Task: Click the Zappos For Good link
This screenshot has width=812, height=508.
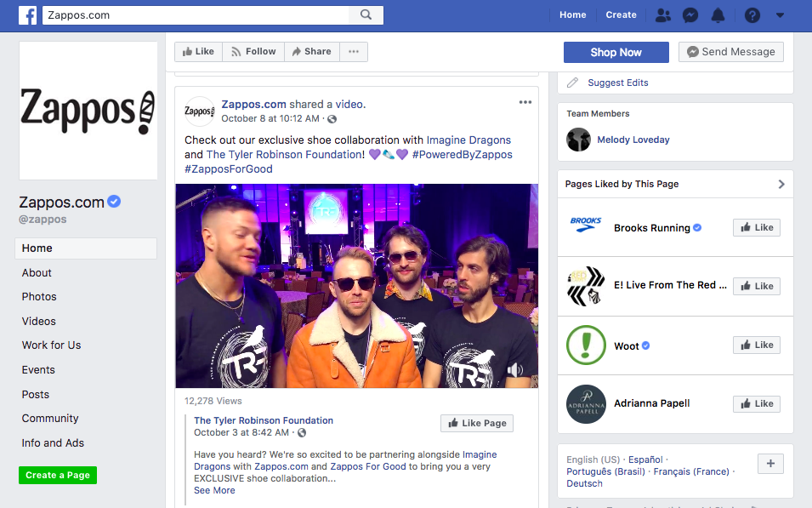Action: 368,466
